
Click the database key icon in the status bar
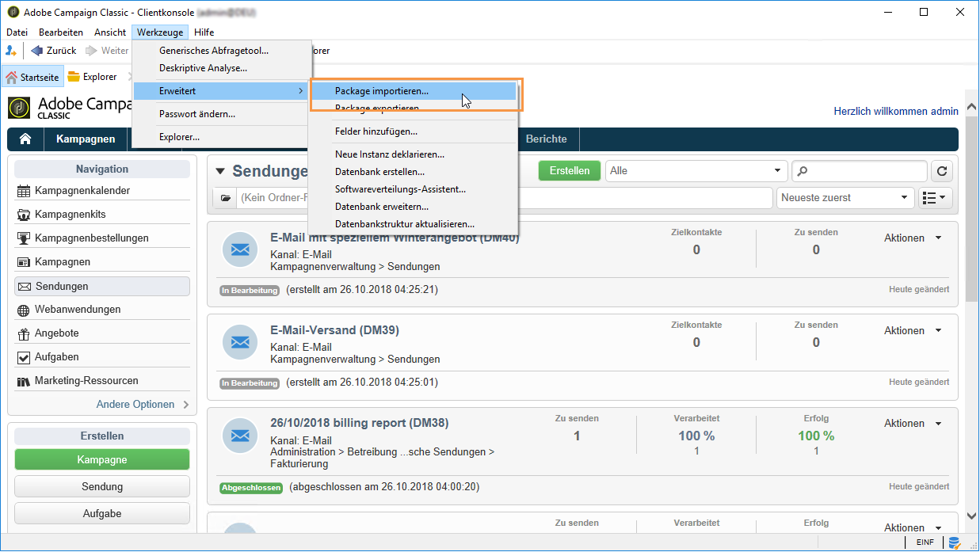(x=955, y=543)
